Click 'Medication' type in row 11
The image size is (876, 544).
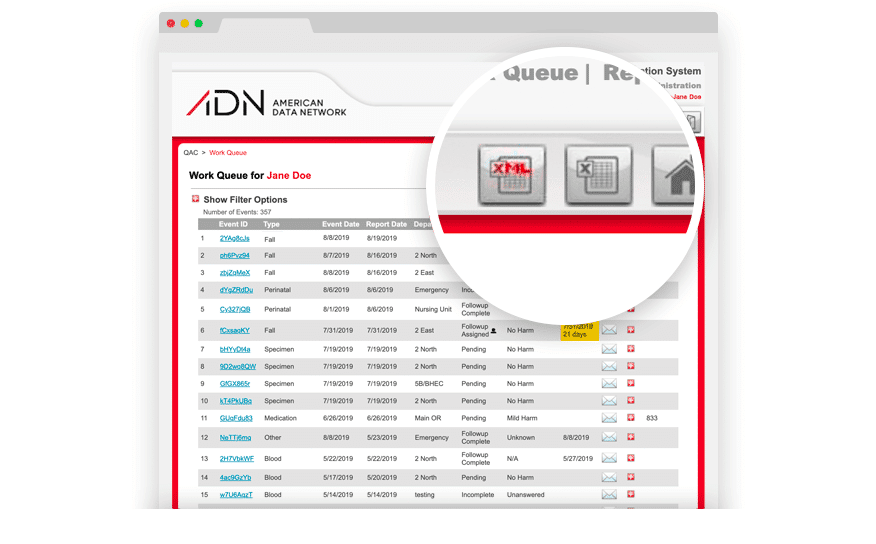click(280, 418)
